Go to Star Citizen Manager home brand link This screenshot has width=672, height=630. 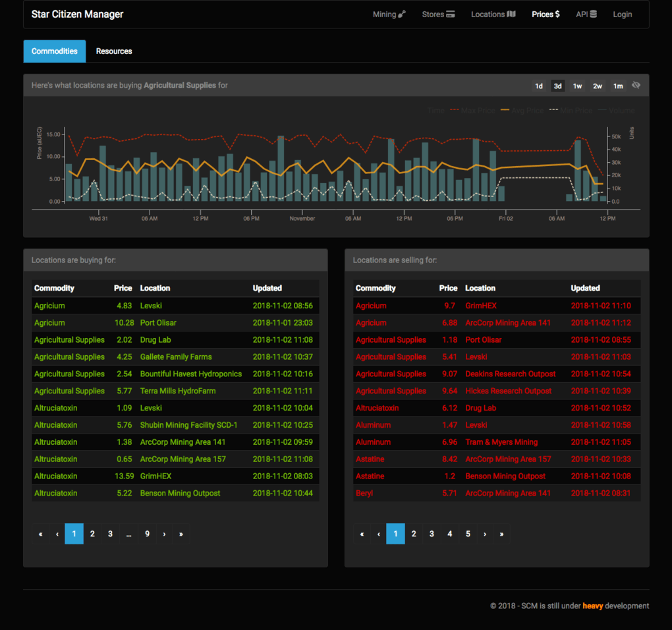tap(77, 14)
